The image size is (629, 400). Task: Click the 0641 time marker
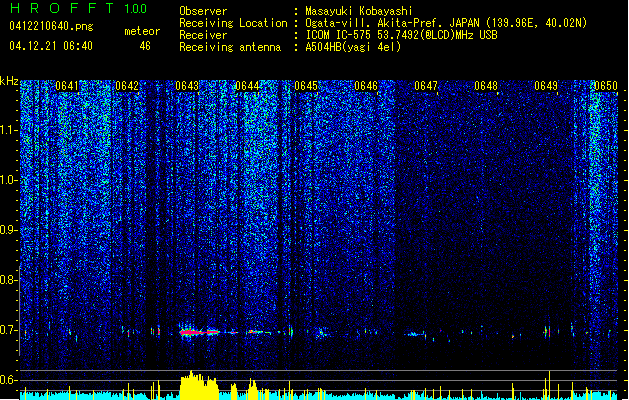(67, 86)
